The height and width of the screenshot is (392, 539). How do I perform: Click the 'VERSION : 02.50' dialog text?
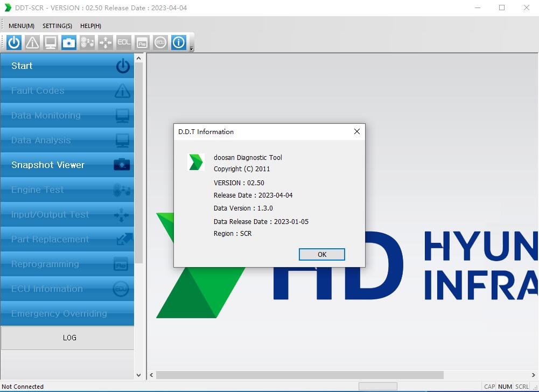point(239,183)
